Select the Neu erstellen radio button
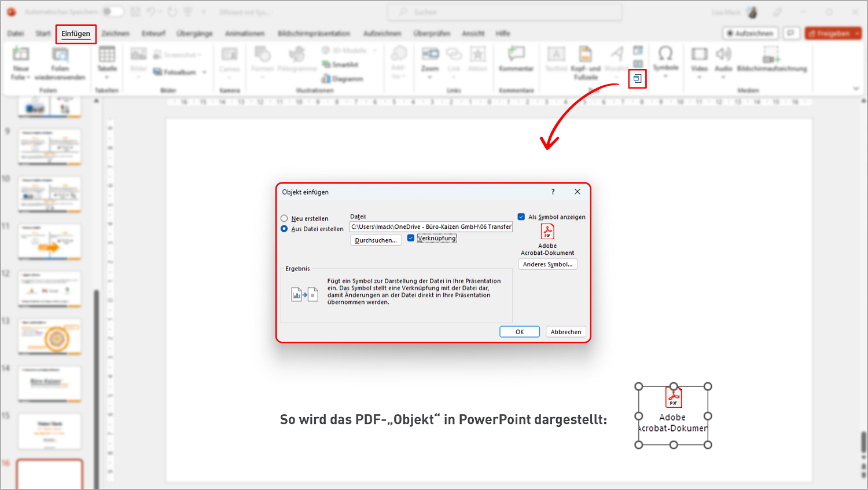868x490 pixels. pyautogui.click(x=284, y=218)
